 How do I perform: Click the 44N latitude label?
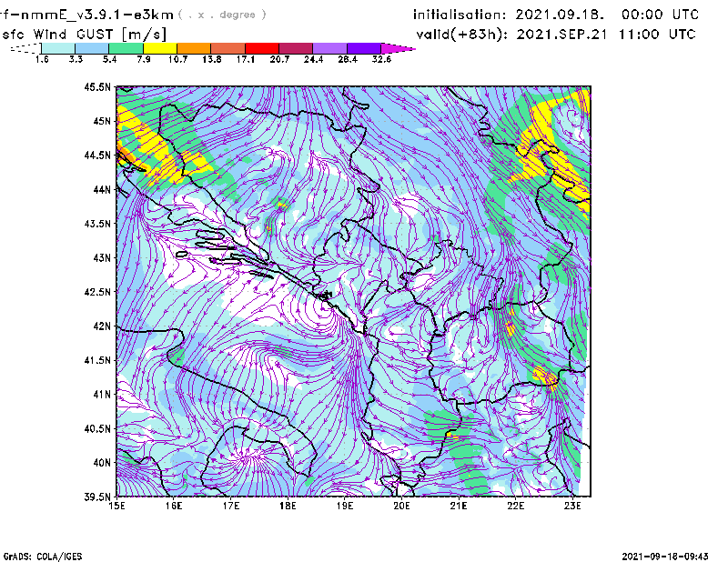(x=102, y=189)
